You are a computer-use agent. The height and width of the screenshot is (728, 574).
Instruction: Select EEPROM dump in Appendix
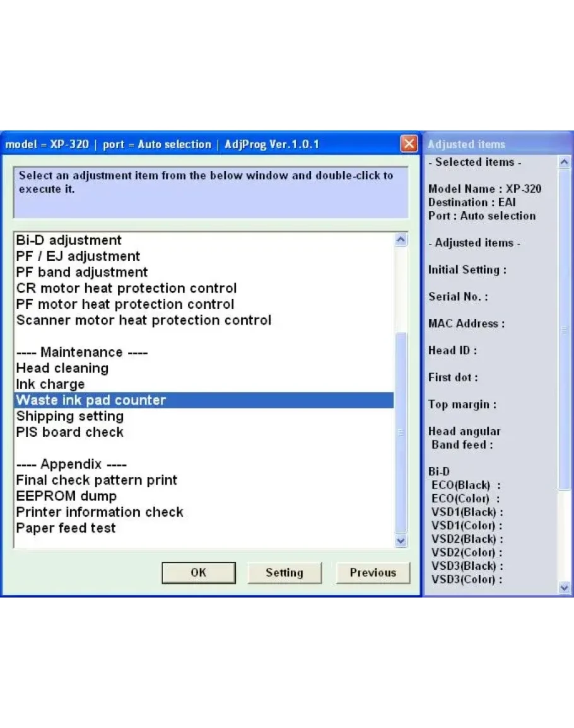(x=66, y=496)
